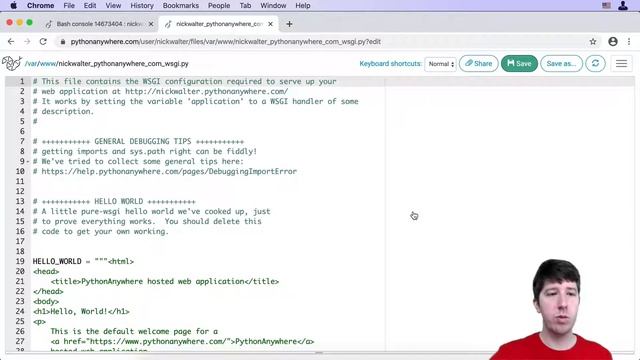Open the www directory breadcrumb link

(47, 64)
